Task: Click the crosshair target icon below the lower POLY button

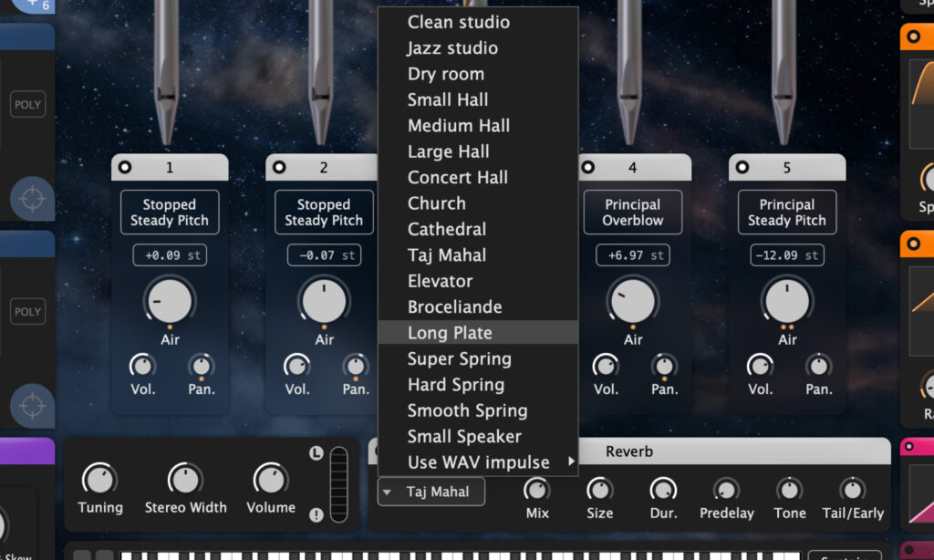Action: (32, 406)
